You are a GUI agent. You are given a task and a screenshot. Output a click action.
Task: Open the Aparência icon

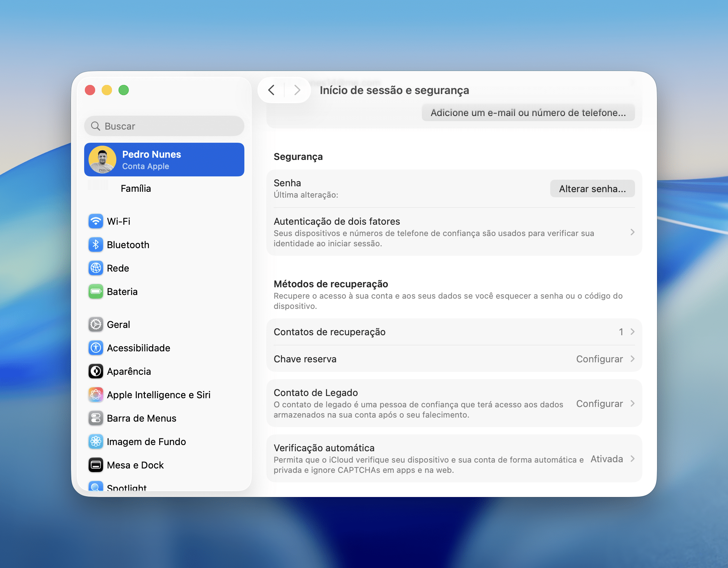click(x=95, y=371)
